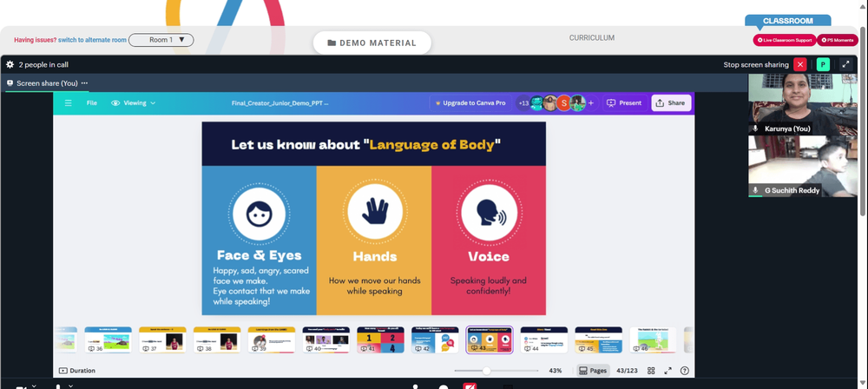The image size is (868, 389).
Task: Toggle the Duration view
Action: pos(77,371)
